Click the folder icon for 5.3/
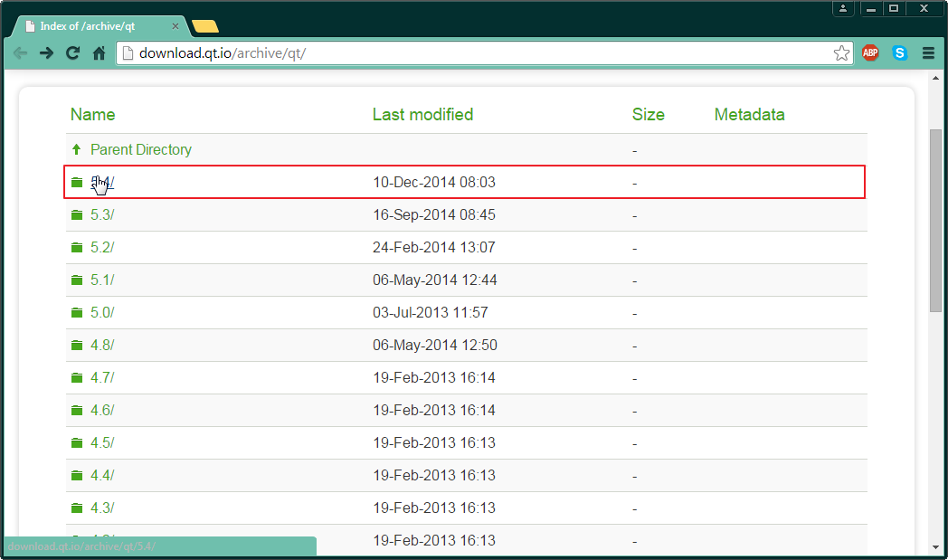Screen dimensions: 948x560 coord(77,214)
